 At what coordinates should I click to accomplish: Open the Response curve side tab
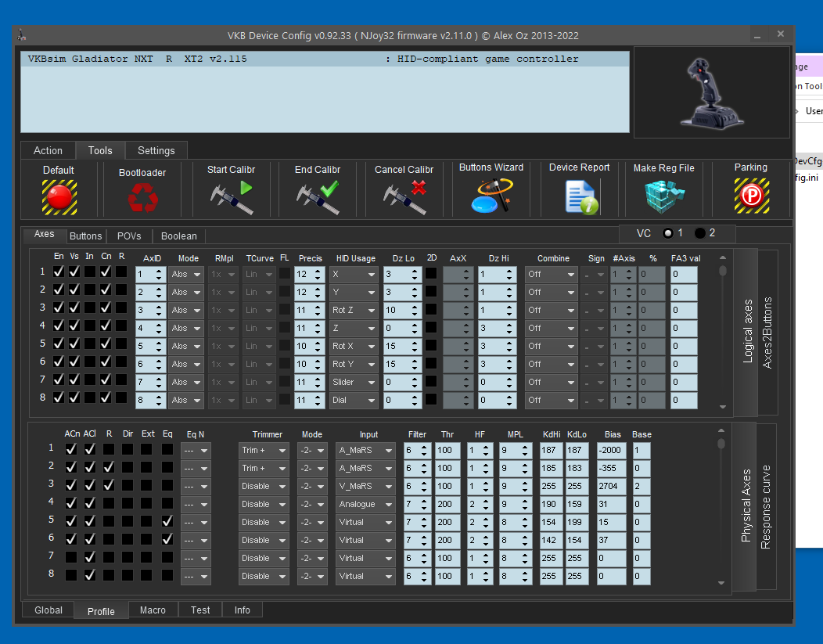766,506
